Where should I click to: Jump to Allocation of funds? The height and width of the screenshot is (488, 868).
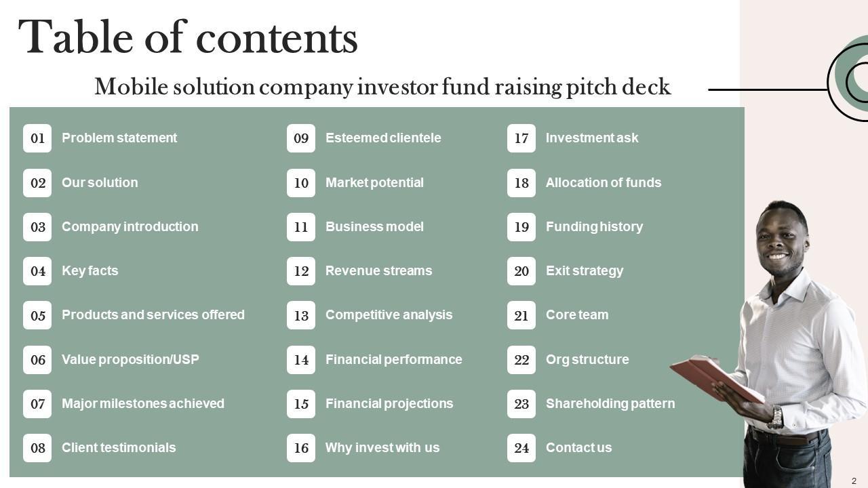point(604,183)
